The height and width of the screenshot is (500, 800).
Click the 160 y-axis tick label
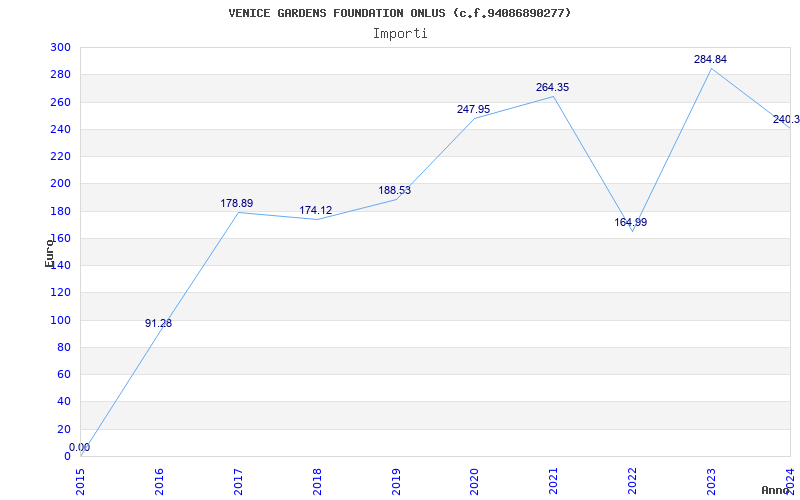61,238
